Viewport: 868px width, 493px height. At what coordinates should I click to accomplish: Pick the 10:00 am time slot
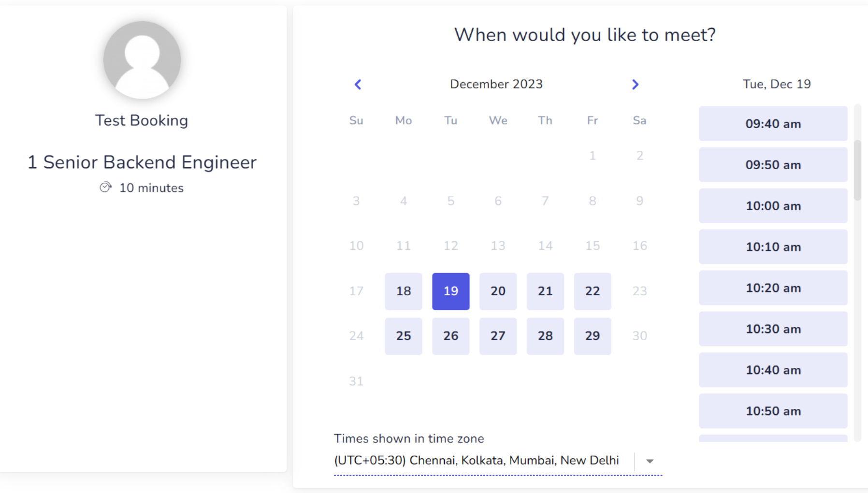773,206
